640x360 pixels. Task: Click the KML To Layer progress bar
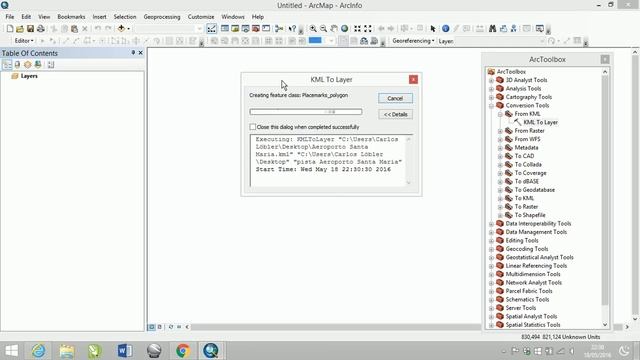point(306,111)
